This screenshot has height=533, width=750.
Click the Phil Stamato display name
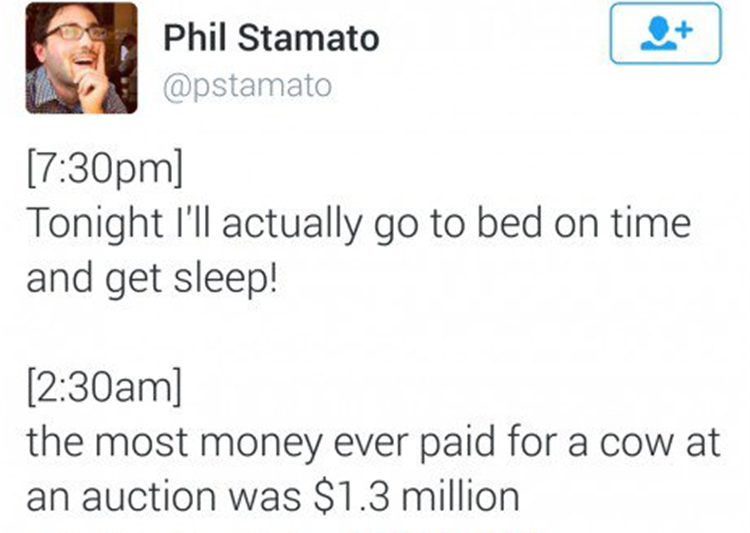271,38
